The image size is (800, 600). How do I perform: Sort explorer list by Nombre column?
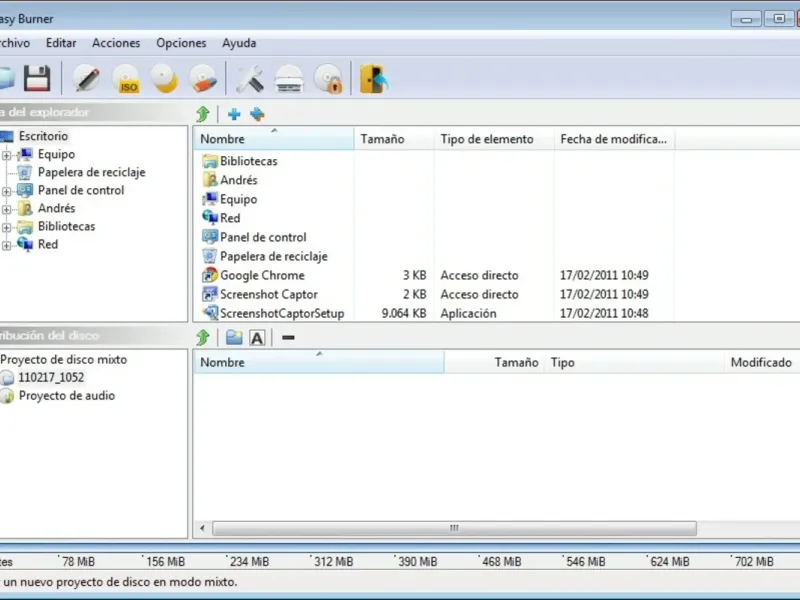click(273, 139)
